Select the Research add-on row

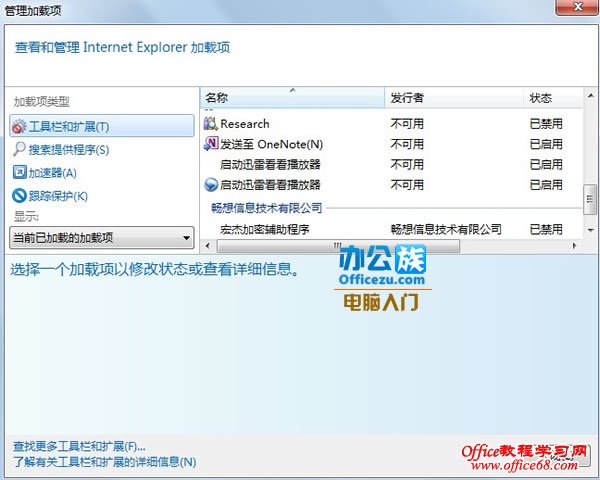point(392,124)
